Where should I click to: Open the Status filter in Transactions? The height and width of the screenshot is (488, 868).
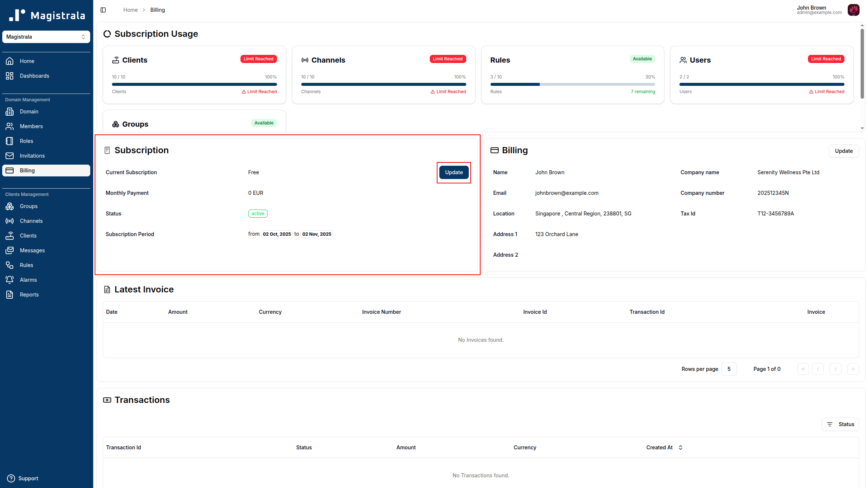click(840, 424)
